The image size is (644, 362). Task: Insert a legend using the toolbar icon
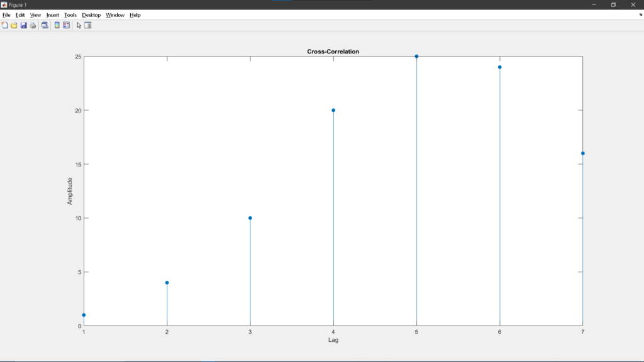(66, 25)
